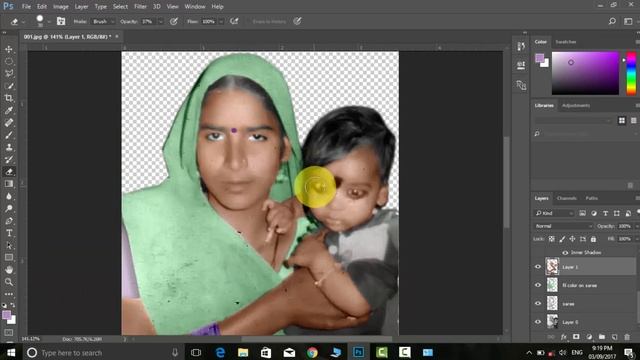Select the Quick Selection tool
Screen dimensions: 640x360
[x=9, y=86]
